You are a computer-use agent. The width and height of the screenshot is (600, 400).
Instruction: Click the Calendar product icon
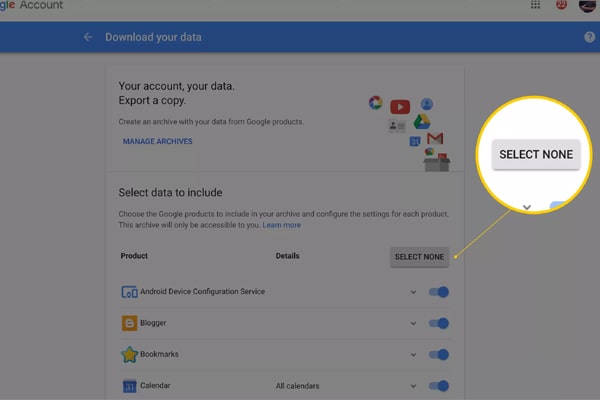click(129, 386)
